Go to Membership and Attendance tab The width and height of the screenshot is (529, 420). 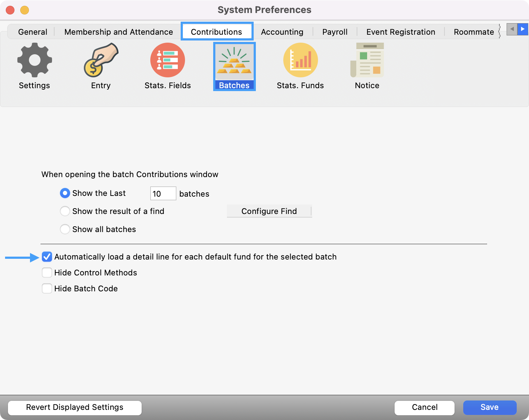click(x=119, y=32)
